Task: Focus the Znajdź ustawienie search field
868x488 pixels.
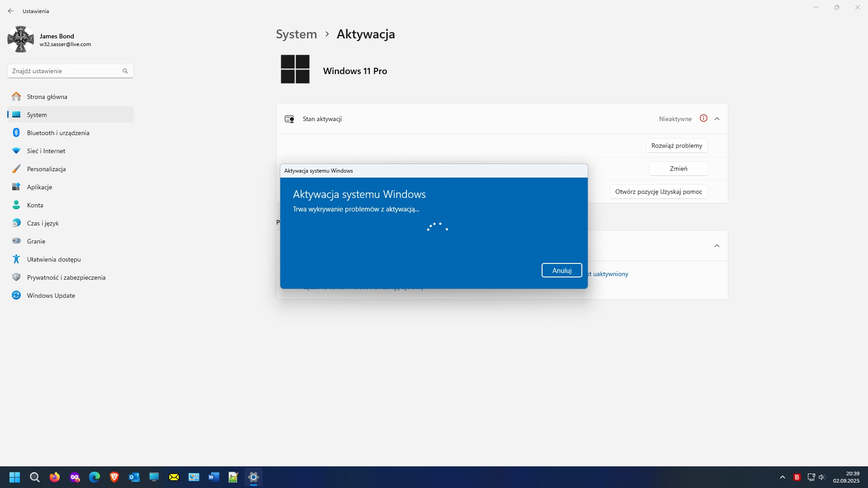Action: (71, 71)
